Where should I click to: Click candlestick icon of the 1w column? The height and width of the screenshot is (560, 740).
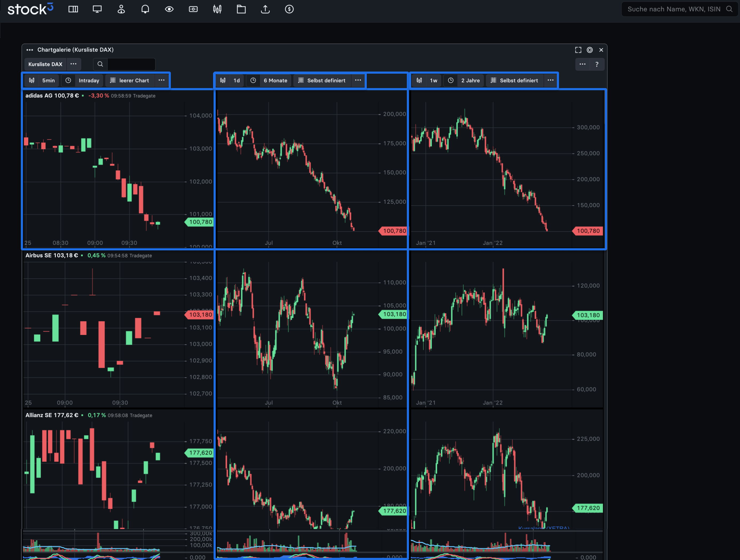point(419,80)
